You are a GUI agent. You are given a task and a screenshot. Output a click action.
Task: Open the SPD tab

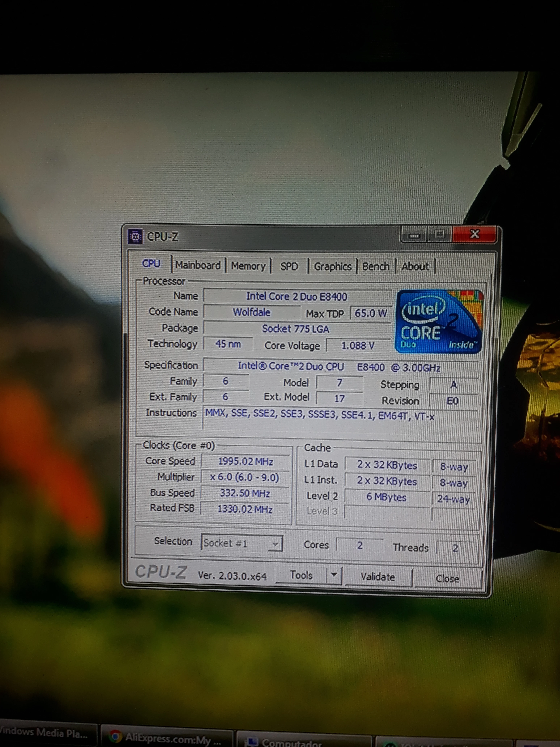[x=289, y=266]
